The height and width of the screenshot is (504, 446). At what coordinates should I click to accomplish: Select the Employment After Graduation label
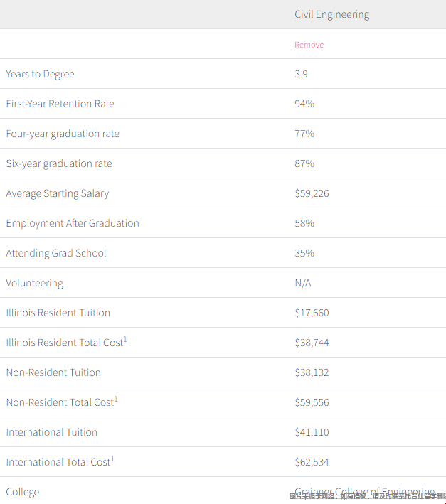pyautogui.click(x=73, y=223)
